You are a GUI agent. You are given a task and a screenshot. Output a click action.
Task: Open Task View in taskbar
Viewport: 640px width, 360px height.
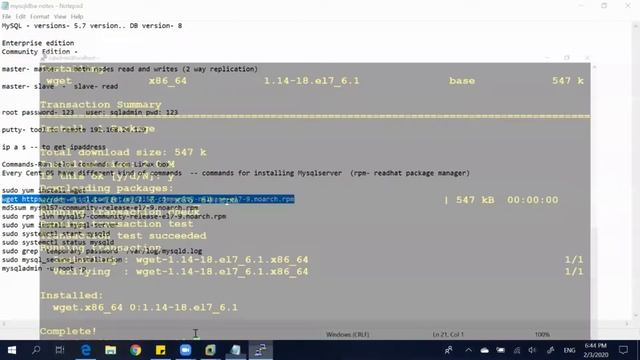[60, 350]
